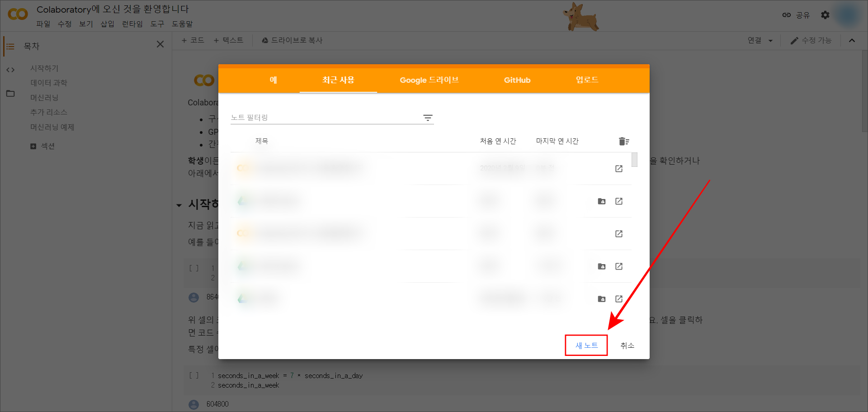The image size is (868, 412).
Task: Open code snippets sidebar icon
Action: (10, 70)
